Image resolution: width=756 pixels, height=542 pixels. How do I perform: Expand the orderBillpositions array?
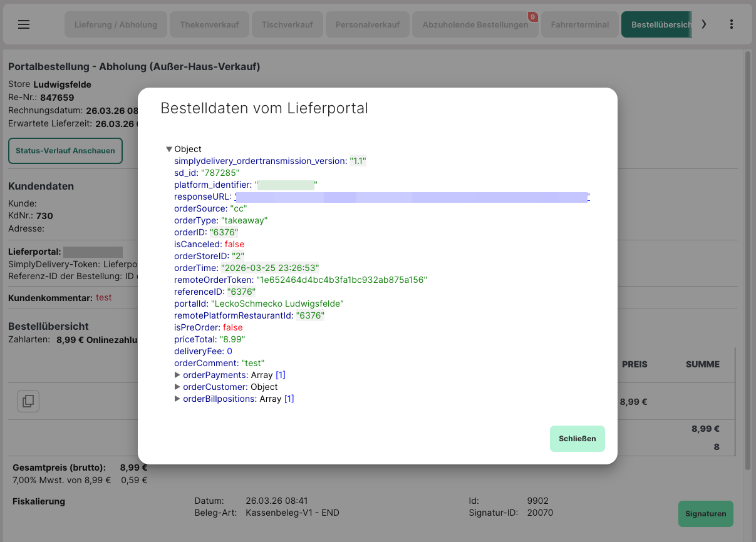pyautogui.click(x=177, y=399)
